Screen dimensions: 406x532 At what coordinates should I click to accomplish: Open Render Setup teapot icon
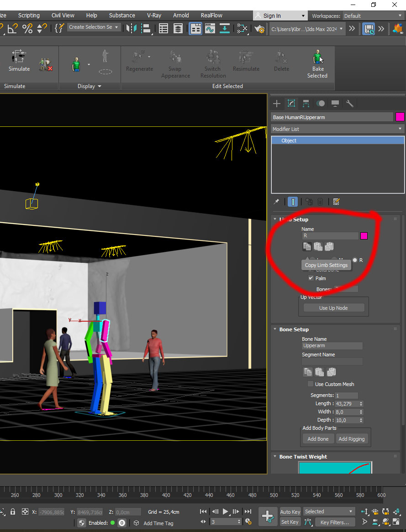point(259,29)
